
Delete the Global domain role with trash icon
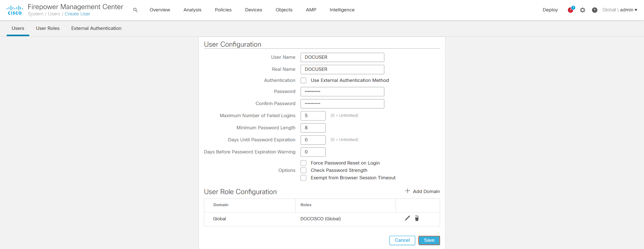pyautogui.click(x=417, y=218)
